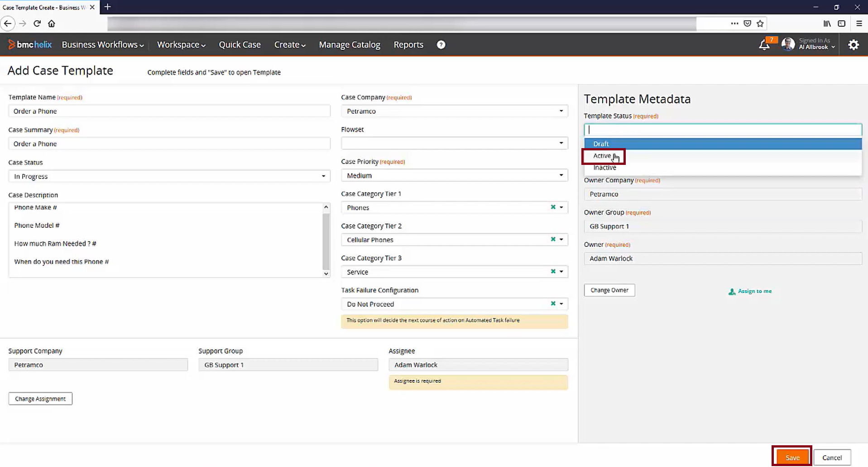Click the Assign to me link

[750, 291]
